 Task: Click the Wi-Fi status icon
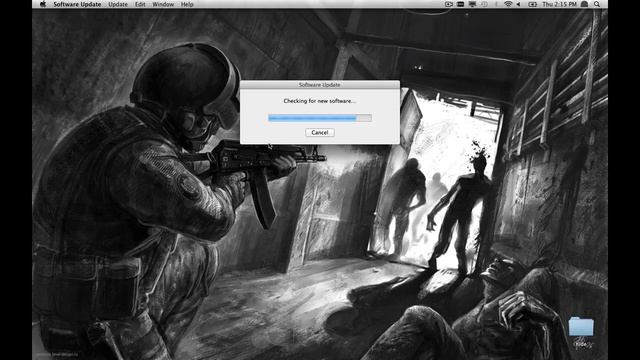pos(508,4)
